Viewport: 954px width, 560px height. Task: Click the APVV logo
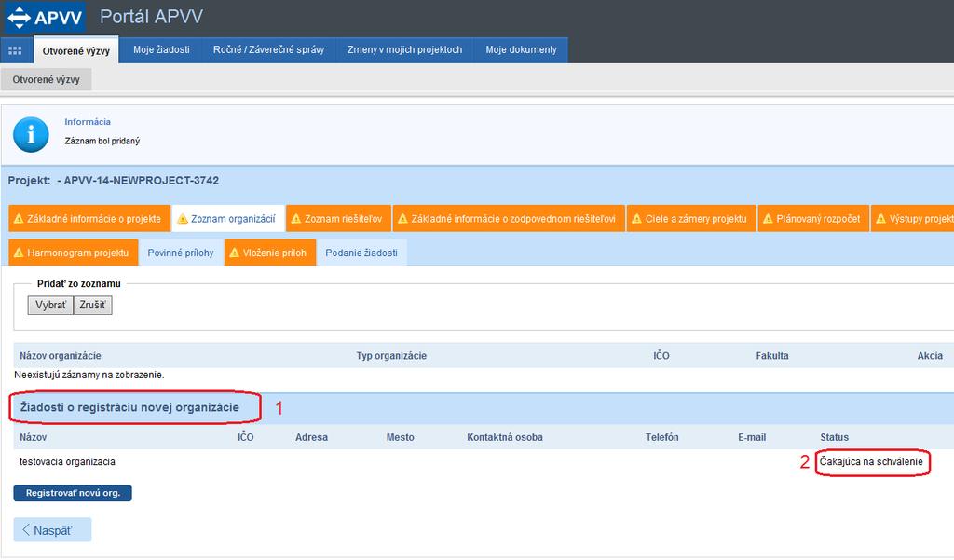coord(45,17)
